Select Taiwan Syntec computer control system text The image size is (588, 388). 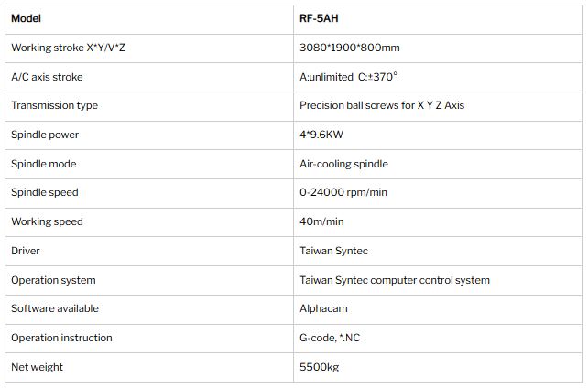click(395, 281)
